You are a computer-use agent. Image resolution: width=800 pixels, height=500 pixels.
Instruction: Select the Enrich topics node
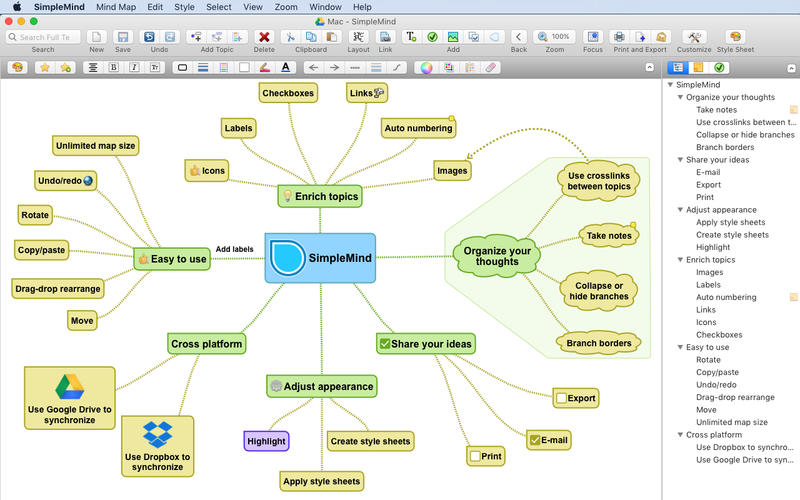coord(320,196)
